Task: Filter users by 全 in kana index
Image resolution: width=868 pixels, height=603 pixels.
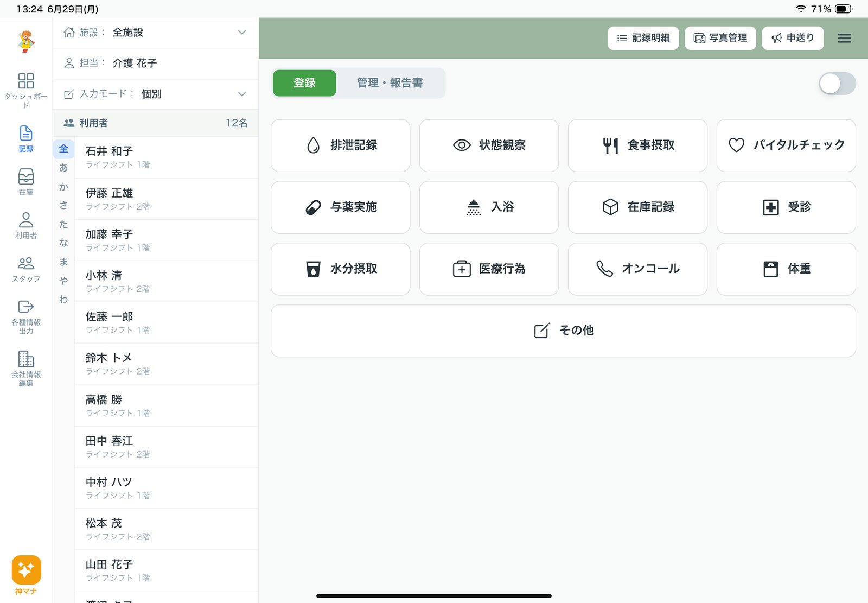Action: (x=63, y=149)
